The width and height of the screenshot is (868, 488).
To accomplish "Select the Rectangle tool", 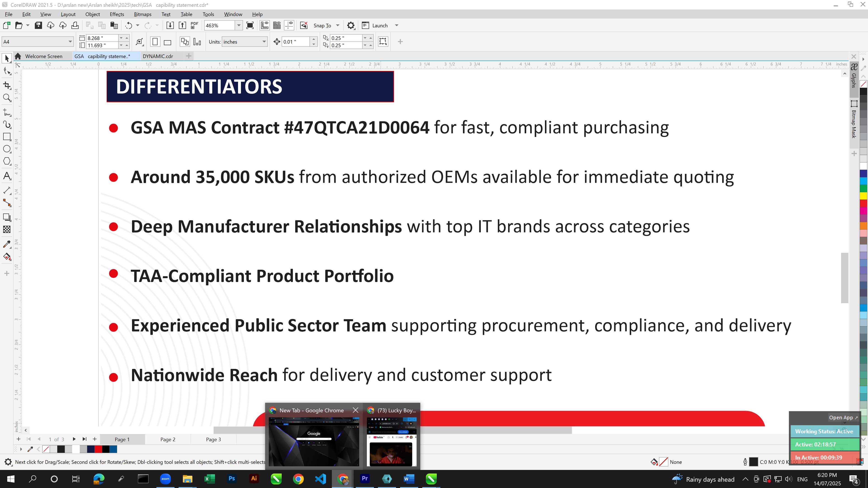I will click(x=7, y=137).
